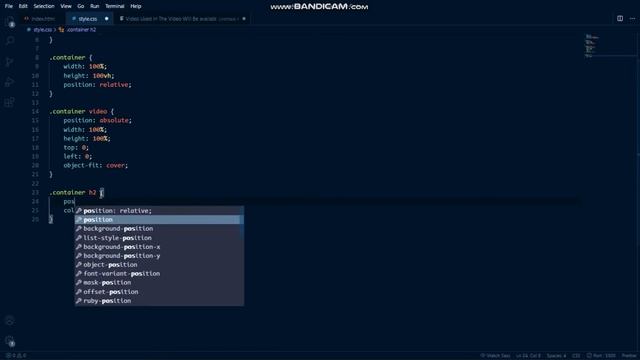
Task: Select the 'font-variant-position' suggestion
Action: pos(159,273)
